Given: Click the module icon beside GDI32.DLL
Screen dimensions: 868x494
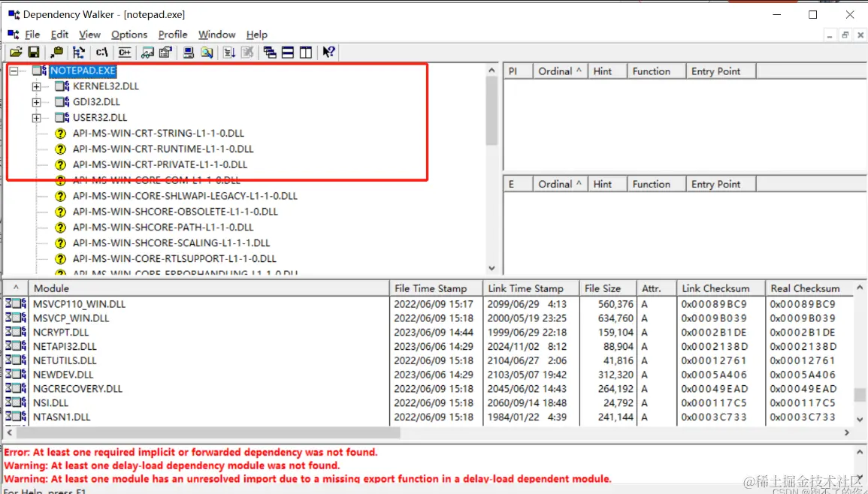Looking at the screenshot, I should [60, 102].
